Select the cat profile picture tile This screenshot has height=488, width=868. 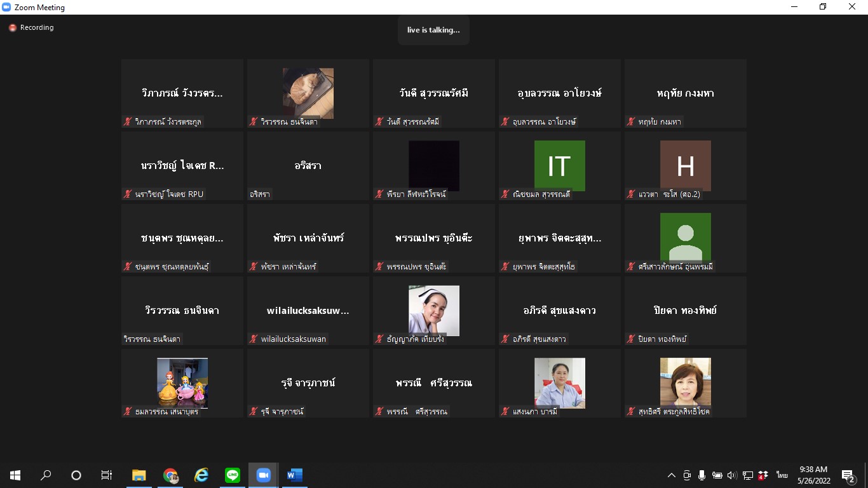pos(308,93)
